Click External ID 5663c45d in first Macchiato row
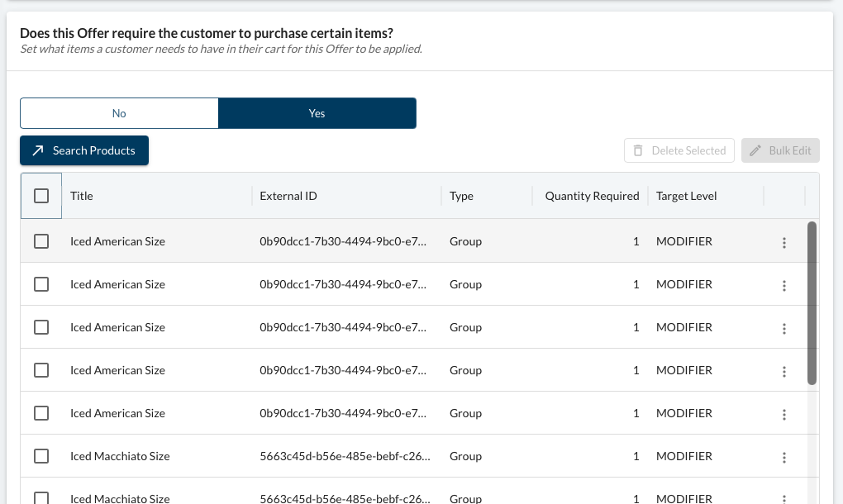 pyautogui.click(x=345, y=456)
